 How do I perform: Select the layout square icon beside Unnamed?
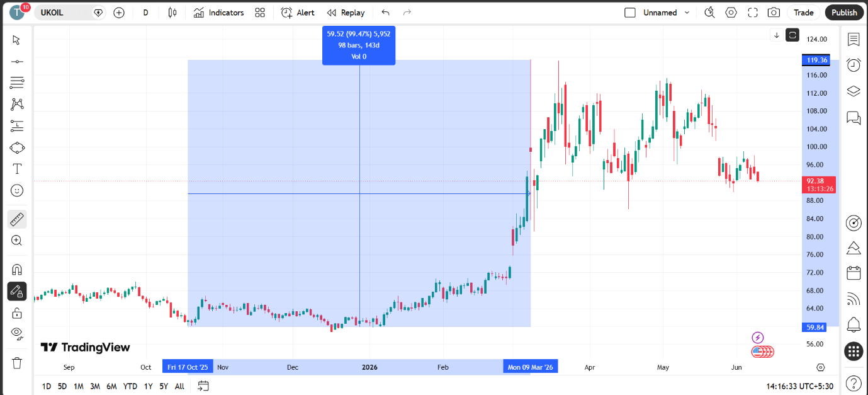[x=630, y=13]
